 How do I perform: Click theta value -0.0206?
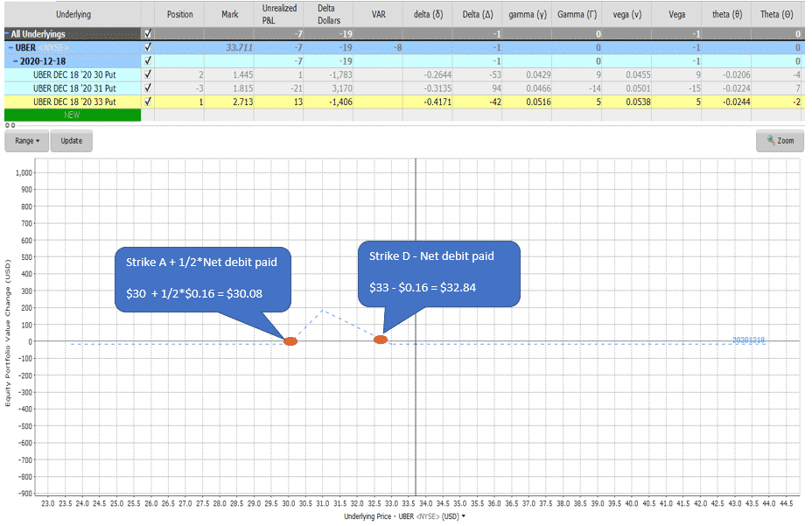click(x=737, y=74)
